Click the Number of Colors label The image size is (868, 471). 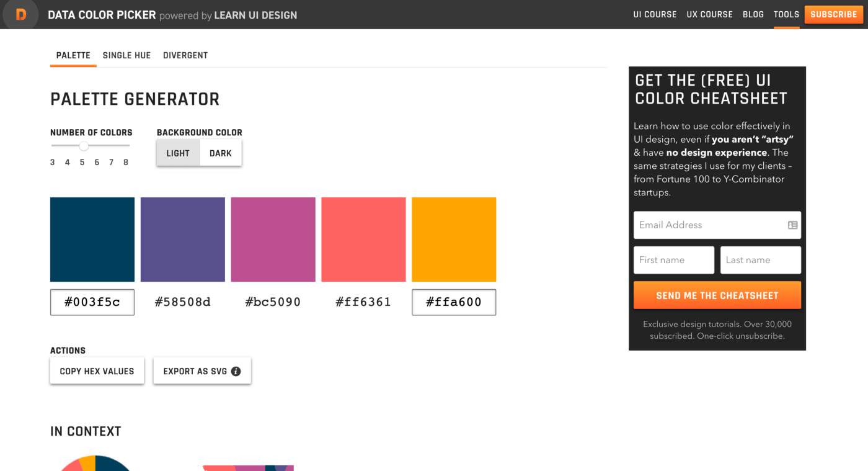pyautogui.click(x=91, y=132)
